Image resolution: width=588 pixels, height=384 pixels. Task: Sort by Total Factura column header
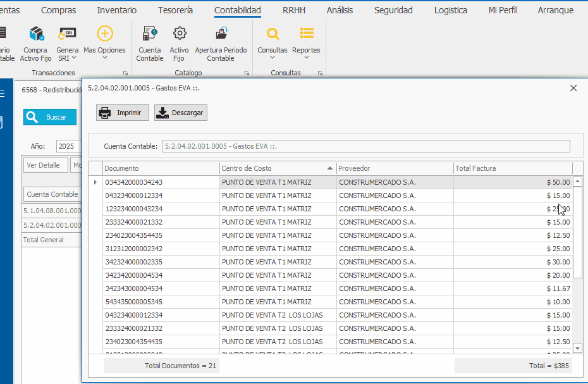pos(513,168)
